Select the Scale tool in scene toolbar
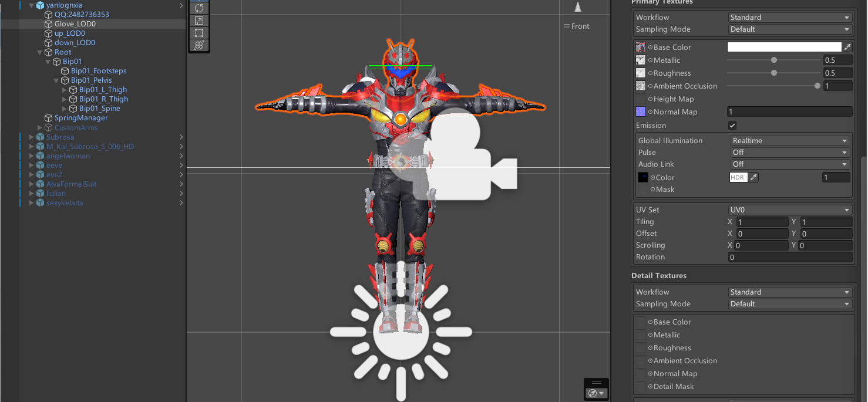 pyautogui.click(x=199, y=21)
